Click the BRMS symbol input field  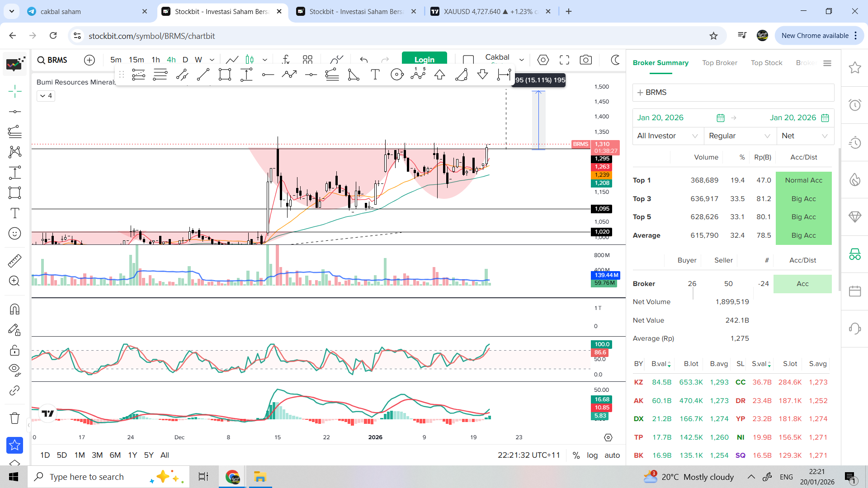point(733,92)
